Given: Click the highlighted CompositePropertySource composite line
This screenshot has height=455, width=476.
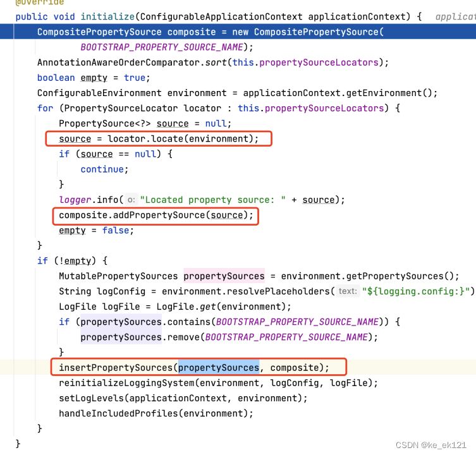Looking at the screenshot, I should (238, 32).
